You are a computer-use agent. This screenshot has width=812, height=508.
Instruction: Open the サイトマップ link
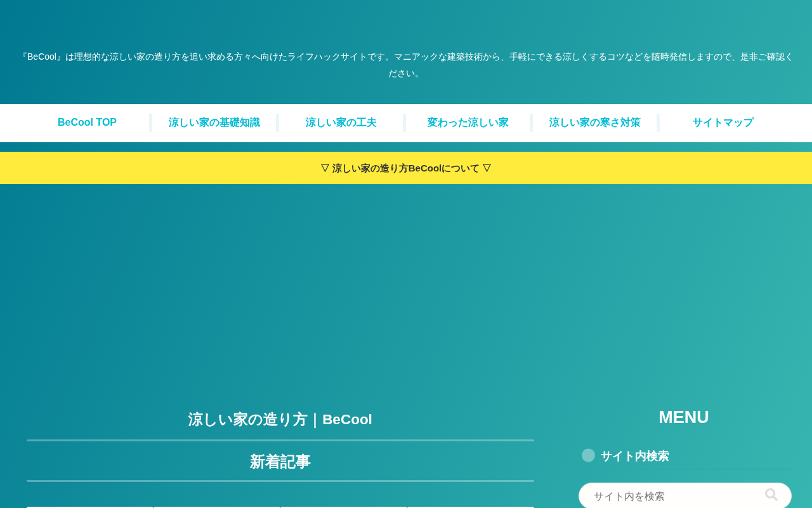(723, 123)
